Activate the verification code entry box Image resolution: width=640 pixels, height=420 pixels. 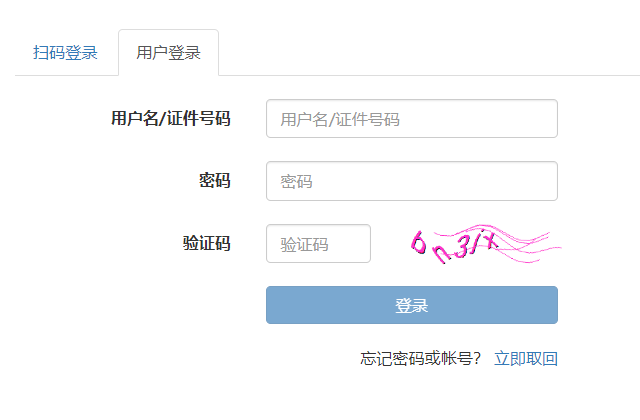click(318, 244)
